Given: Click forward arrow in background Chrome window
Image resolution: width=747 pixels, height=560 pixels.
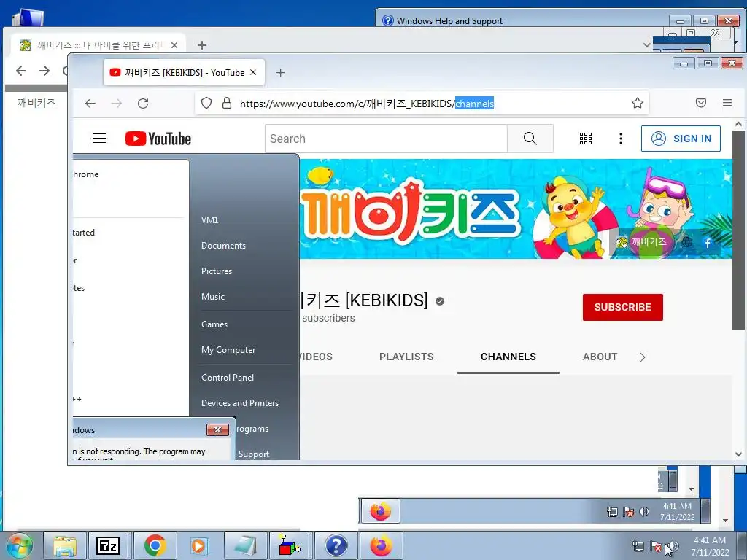Looking at the screenshot, I should [x=44, y=71].
